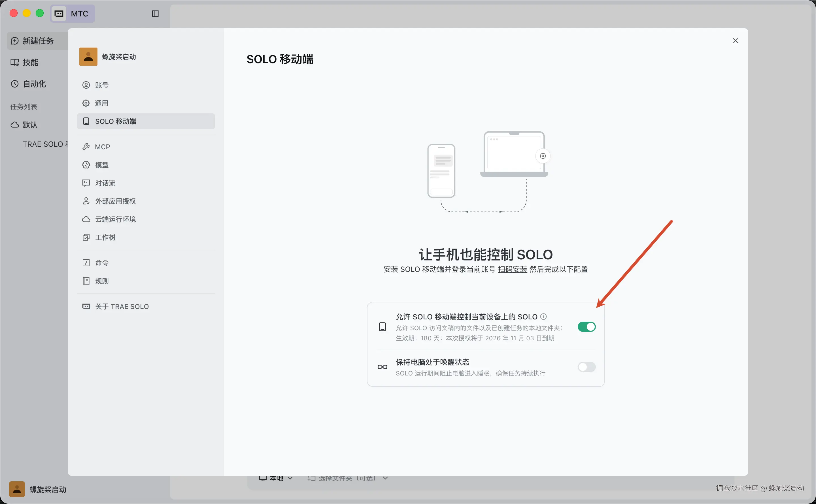Disable SOLO mobile control toggle
The image size is (816, 504).
coord(586,327)
